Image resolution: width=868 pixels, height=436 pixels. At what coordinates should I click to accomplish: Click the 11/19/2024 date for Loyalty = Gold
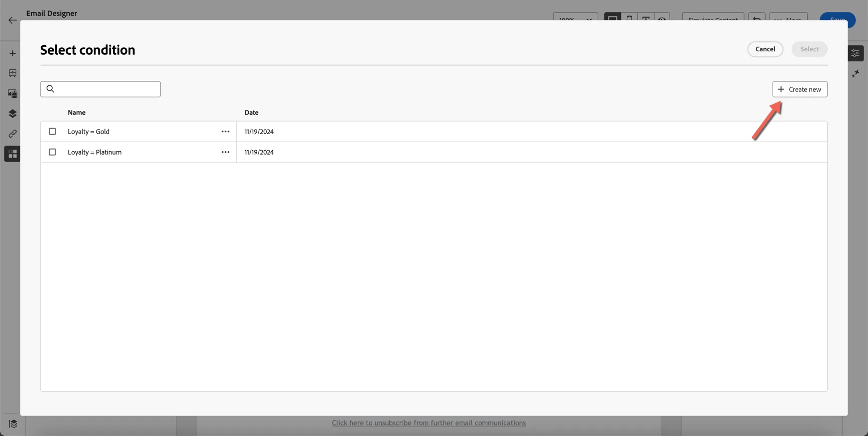coord(259,132)
